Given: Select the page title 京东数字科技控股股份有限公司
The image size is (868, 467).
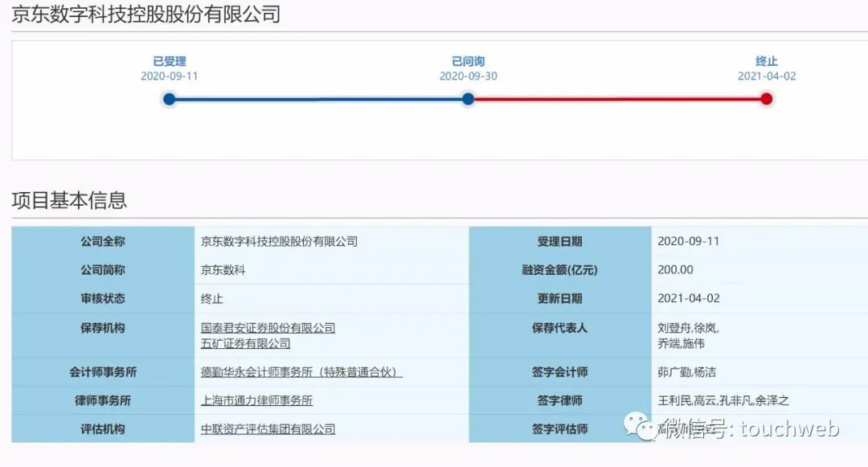Looking at the screenshot, I should (146, 14).
